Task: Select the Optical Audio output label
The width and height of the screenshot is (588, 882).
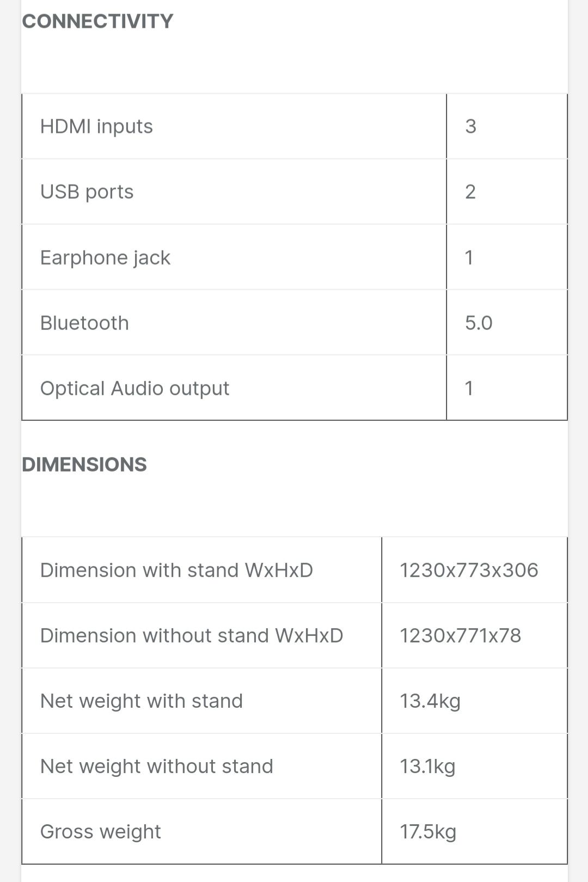Action: pyautogui.click(x=134, y=388)
